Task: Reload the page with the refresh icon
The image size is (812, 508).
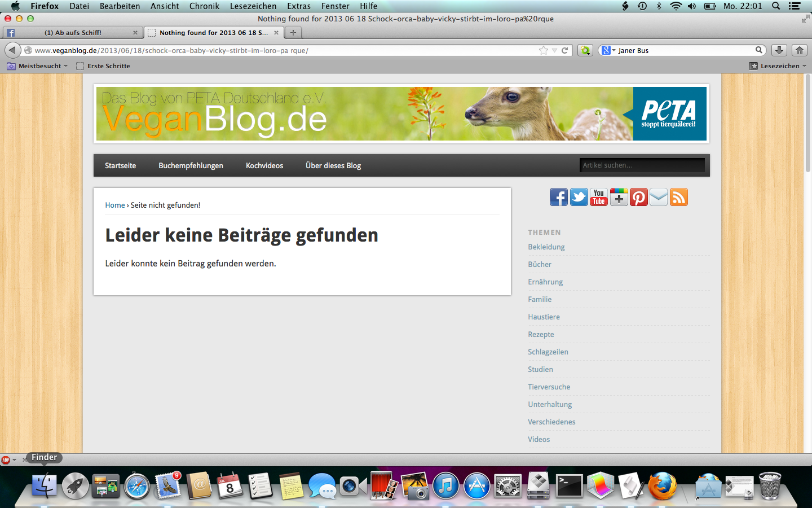Action: [564, 50]
